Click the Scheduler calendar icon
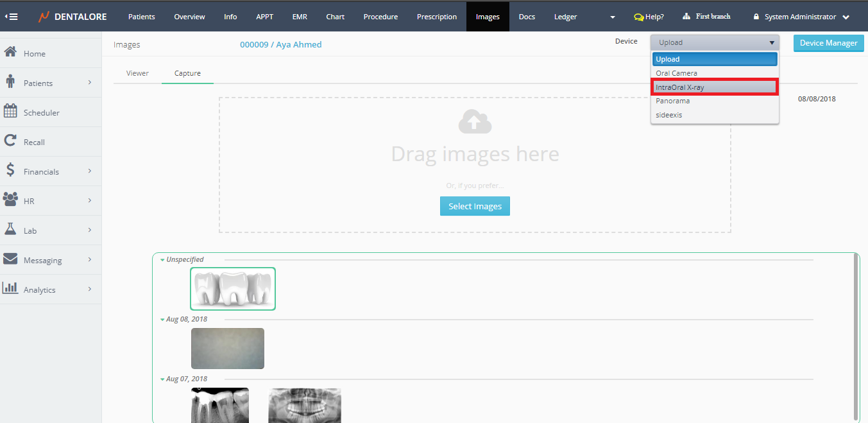The width and height of the screenshot is (868, 423). tap(10, 111)
